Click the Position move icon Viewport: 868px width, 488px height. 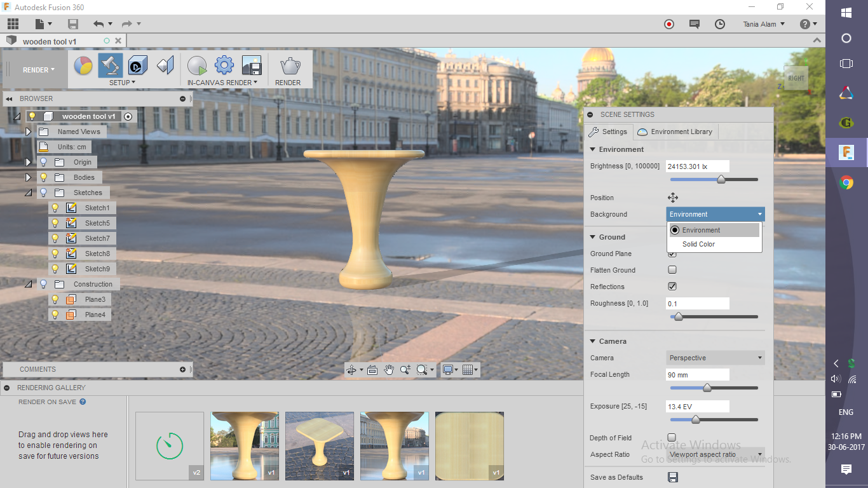click(x=673, y=198)
